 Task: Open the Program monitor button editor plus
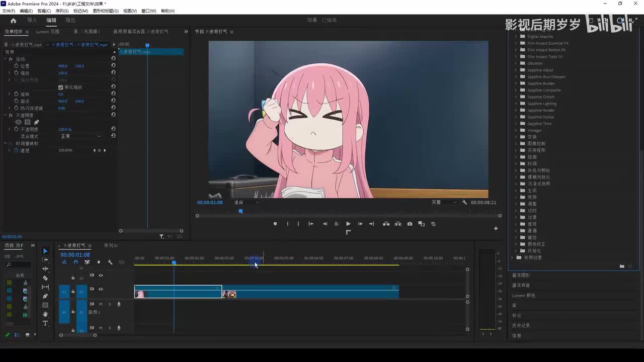click(496, 228)
